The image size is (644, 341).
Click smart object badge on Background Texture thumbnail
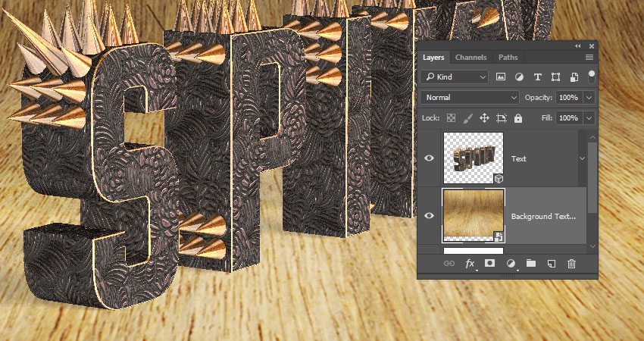499,236
